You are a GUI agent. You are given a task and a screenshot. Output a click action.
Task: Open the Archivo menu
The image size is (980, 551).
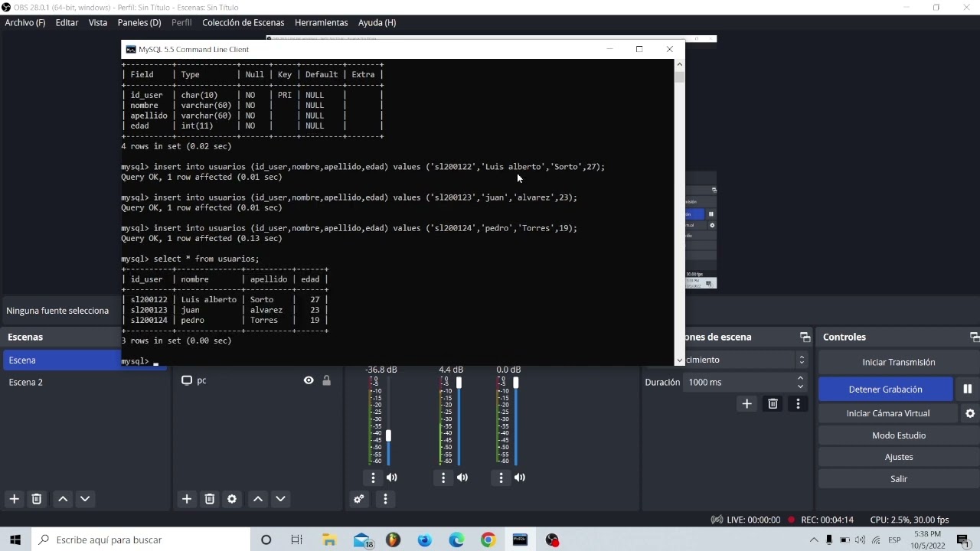click(25, 22)
